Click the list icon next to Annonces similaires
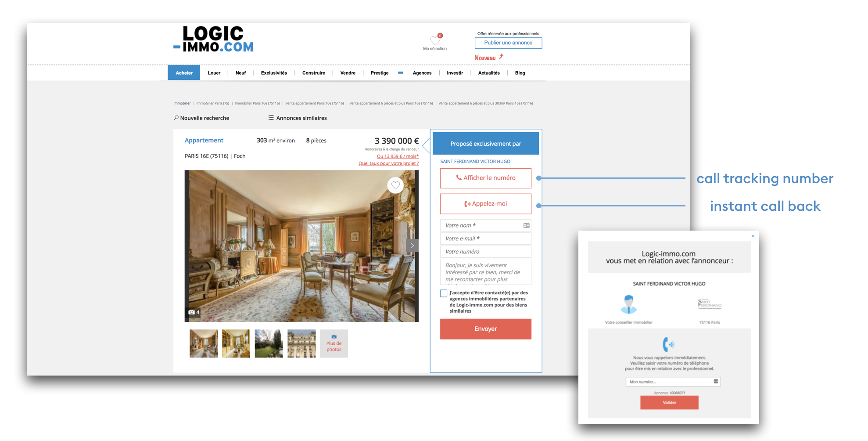 click(271, 118)
